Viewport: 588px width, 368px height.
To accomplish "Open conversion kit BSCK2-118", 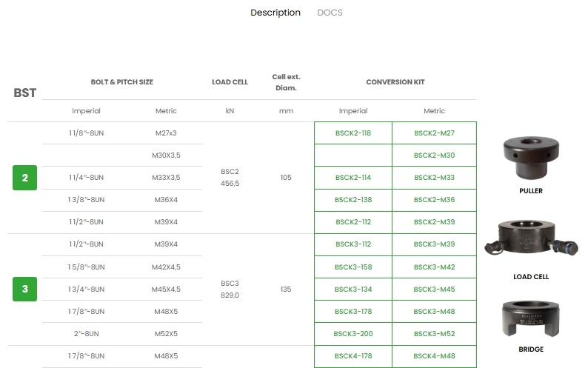I will click(x=353, y=133).
